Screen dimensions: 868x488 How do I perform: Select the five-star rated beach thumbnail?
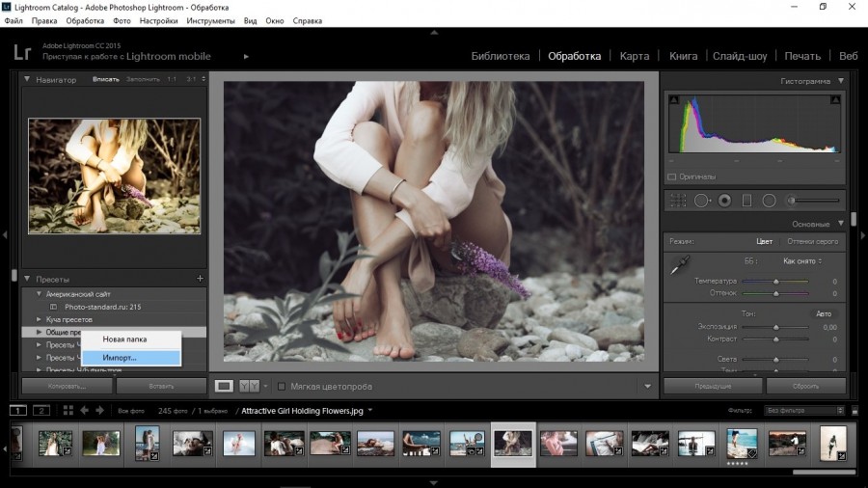742,444
